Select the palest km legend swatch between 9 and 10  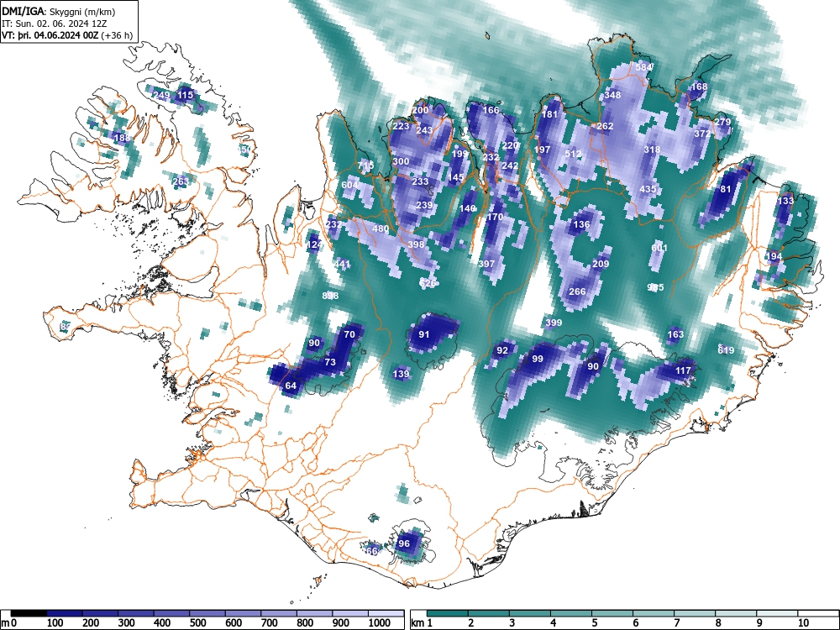[x=777, y=613]
